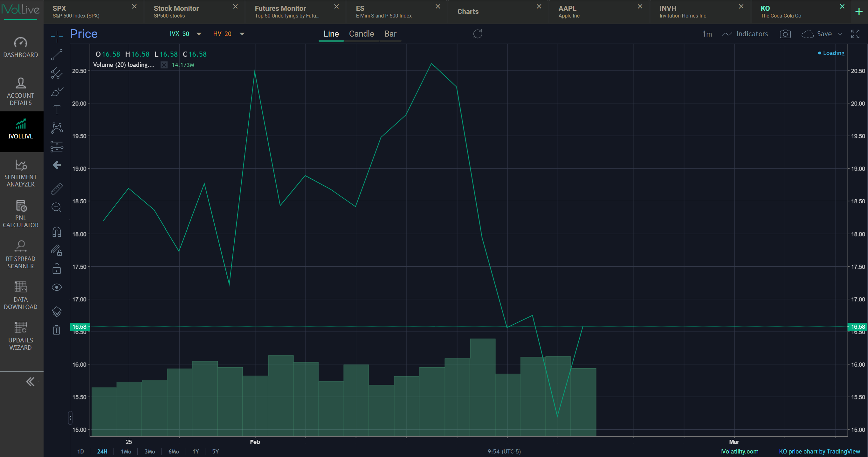Select the ruler measure tool

click(x=57, y=189)
